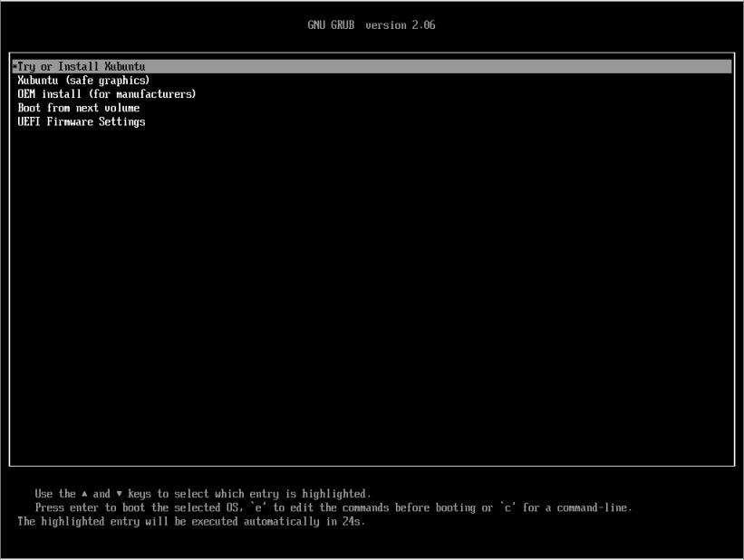Pick 'OEM install (for manufacturers)' entry
The width and height of the screenshot is (744, 560).
click(107, 94)
